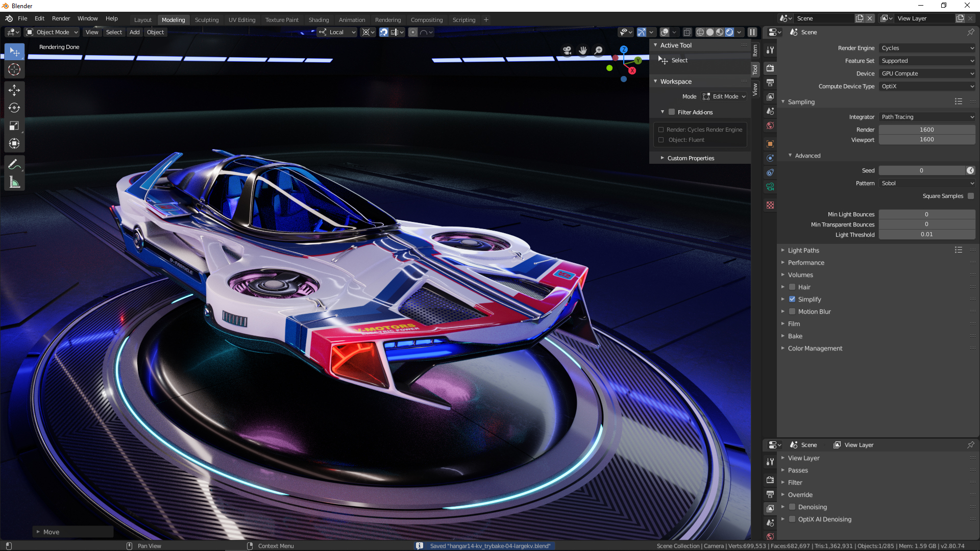This screenshot has height=551, width=980.
Task: Open the Modeling workspace tab
Action: (173, 19)
